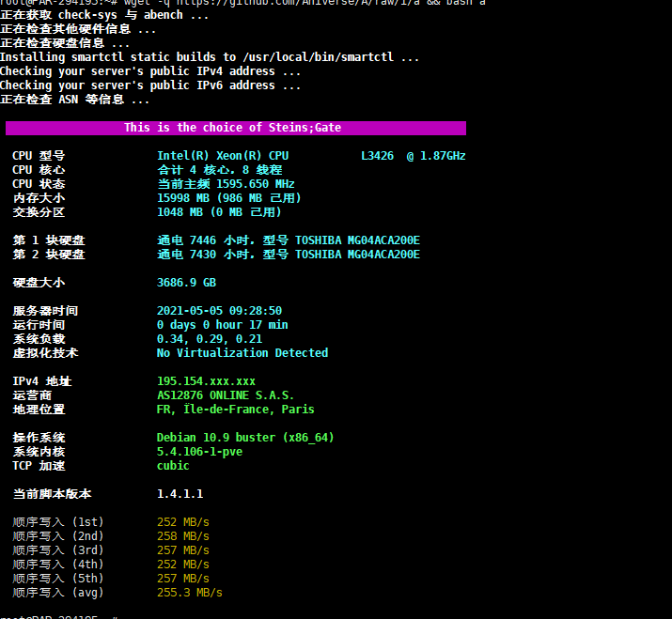Click the '第 2 块硬盘' label
Screen dimensions: 672x619
click(x=49, y=255)
